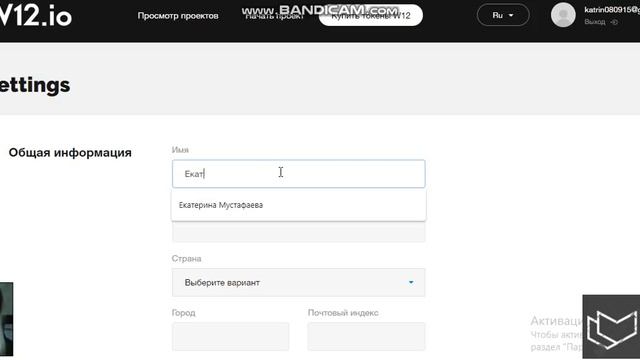This screenshot has width=640, height=360.
Task: Click the Город city input field
Action: tap(231, 336)
